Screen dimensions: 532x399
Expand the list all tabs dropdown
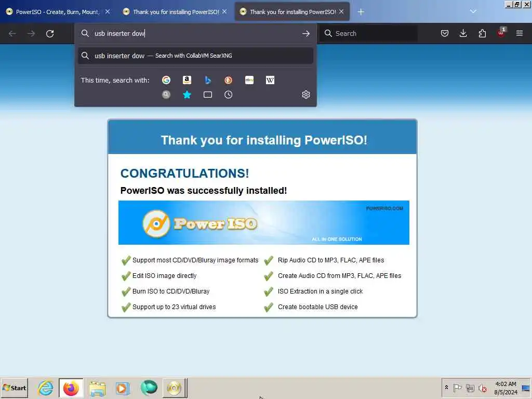(473, 11)
